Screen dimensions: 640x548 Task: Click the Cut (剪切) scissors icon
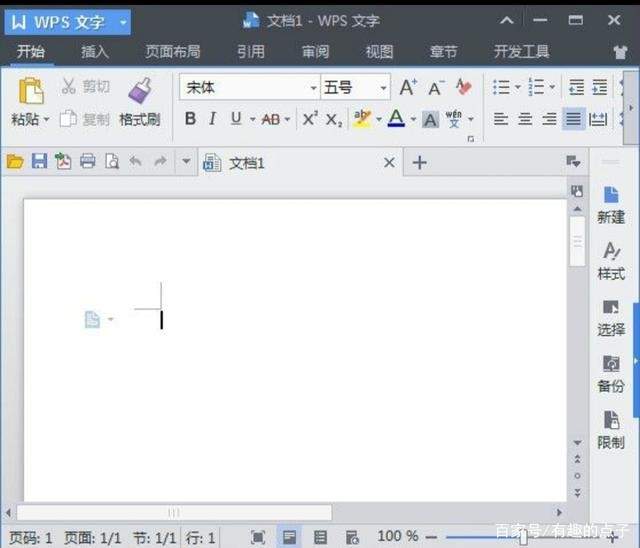(68, 86)
